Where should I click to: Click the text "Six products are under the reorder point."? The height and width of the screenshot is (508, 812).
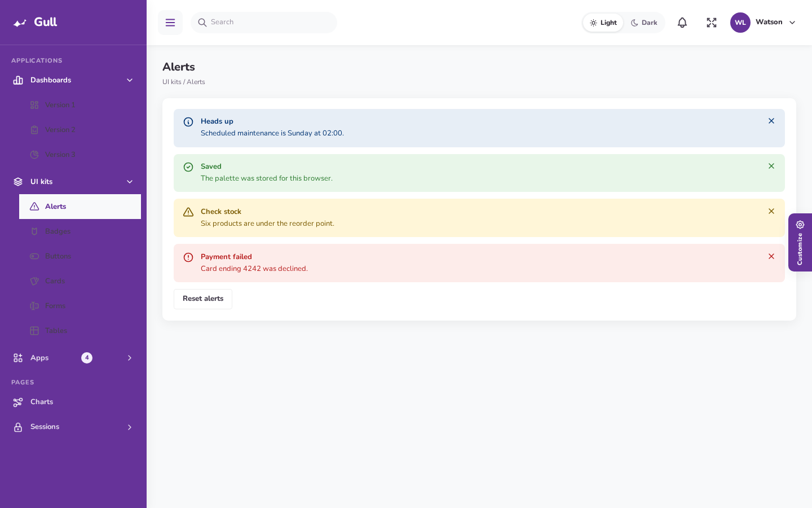click(x=267, y=224)
